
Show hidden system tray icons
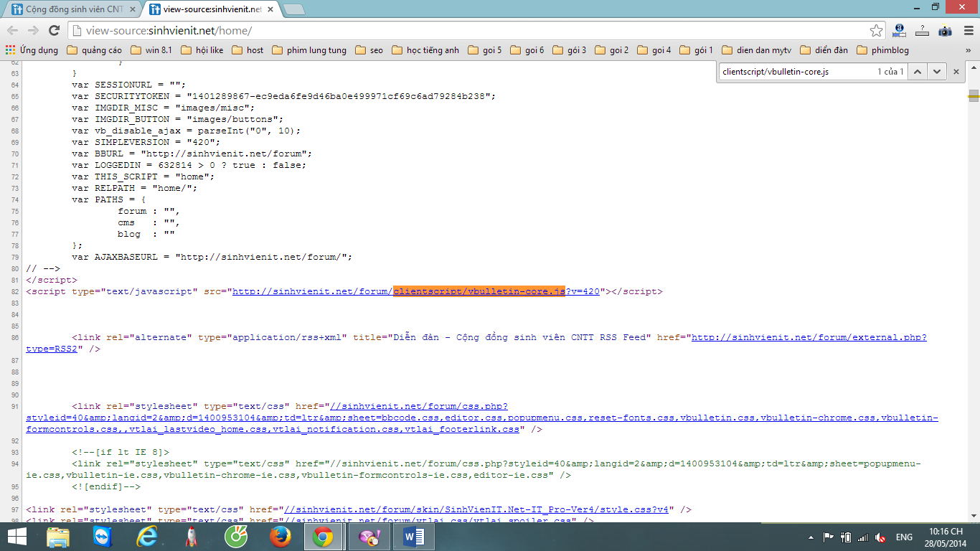(811, 537)
